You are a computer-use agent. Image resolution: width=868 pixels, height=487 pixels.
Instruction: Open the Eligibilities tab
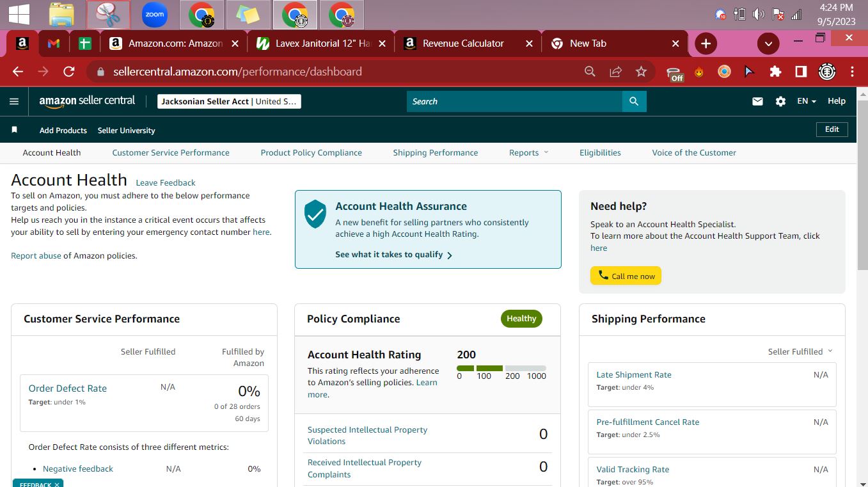[600, 152]
